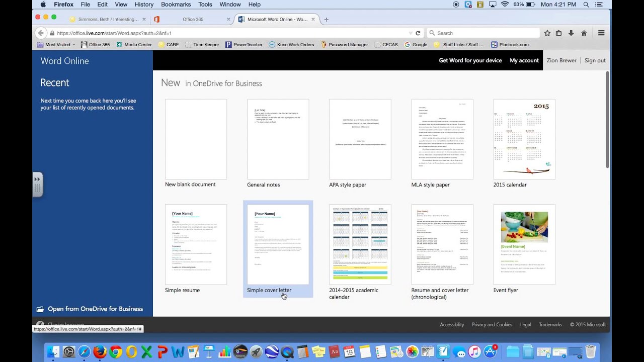The width and height of the screenshot is (644, 362).
Task: Close the Simmons, Beth tab
Action: pos(144,20)
